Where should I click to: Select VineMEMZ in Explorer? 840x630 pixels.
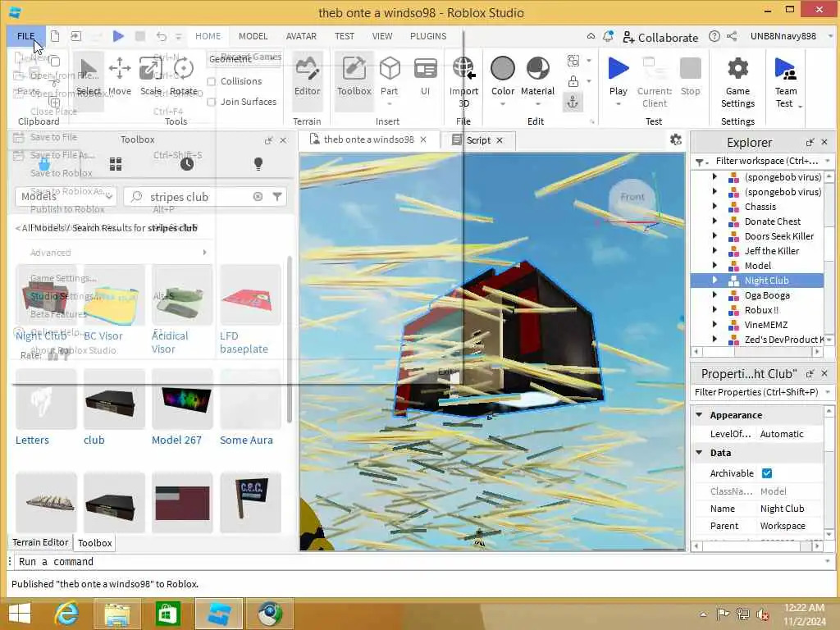pos(765,325)
